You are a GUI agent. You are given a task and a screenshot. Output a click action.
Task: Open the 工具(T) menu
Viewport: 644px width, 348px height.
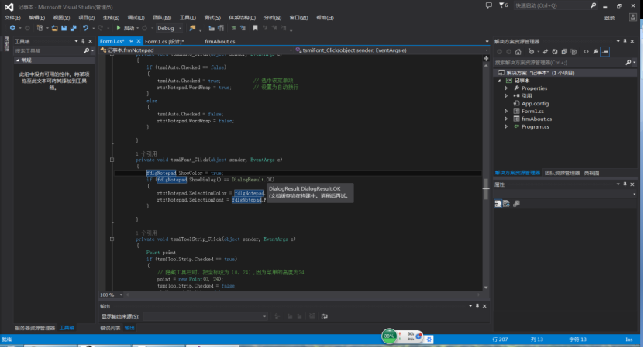coord(188,18)
